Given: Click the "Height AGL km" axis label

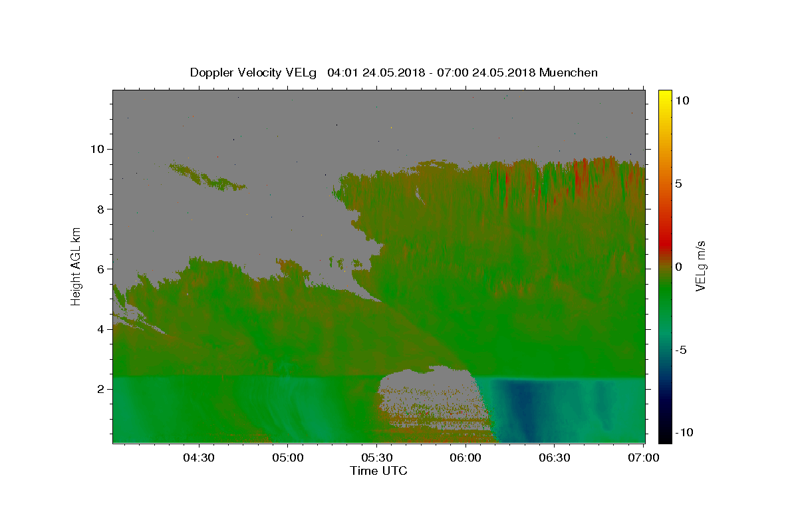Looking at the screenshot, I should point(76,266).
